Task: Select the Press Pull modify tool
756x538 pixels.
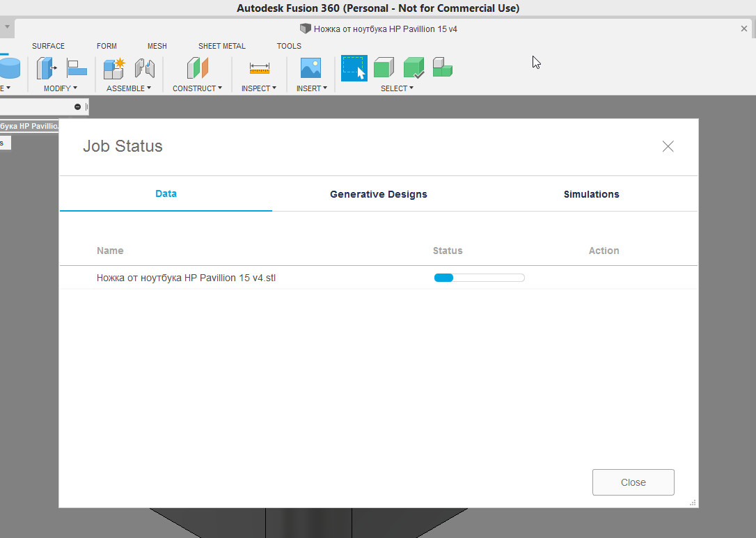Action: (x=46, y=68)
